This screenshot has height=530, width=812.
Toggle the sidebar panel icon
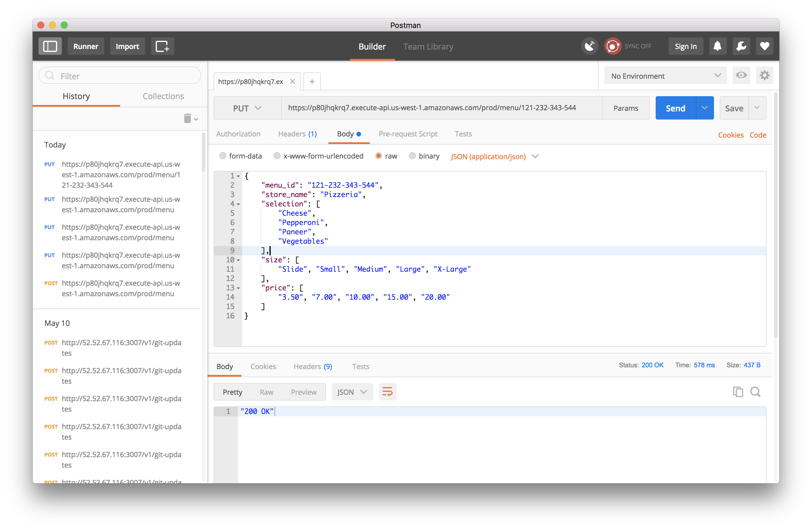(50, 46)
